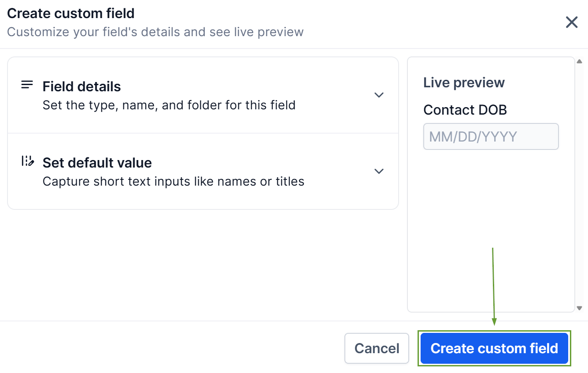Click the scrollbar down arrow

coord(580,308)
